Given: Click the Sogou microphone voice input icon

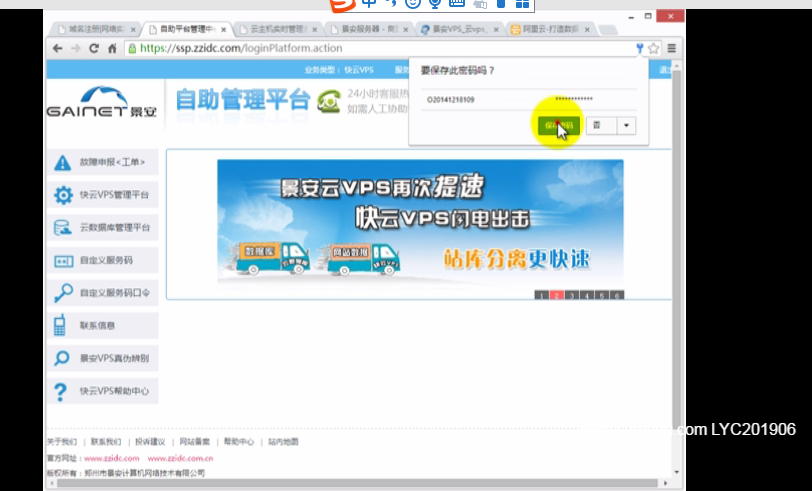Looking at the screenshot, I should click(x=435, y=3).
